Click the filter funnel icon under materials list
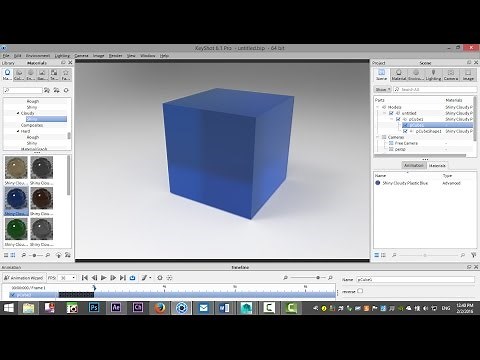 point(474,255)
